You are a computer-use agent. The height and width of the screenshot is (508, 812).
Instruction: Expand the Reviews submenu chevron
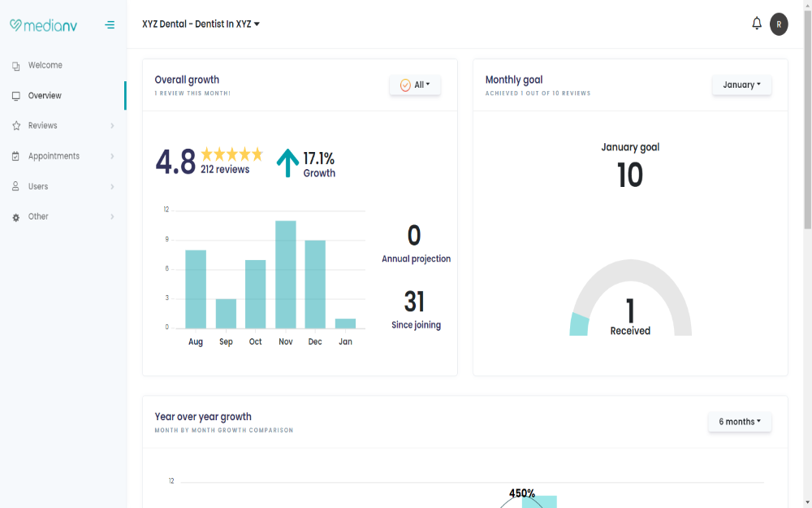click(112, 126)
